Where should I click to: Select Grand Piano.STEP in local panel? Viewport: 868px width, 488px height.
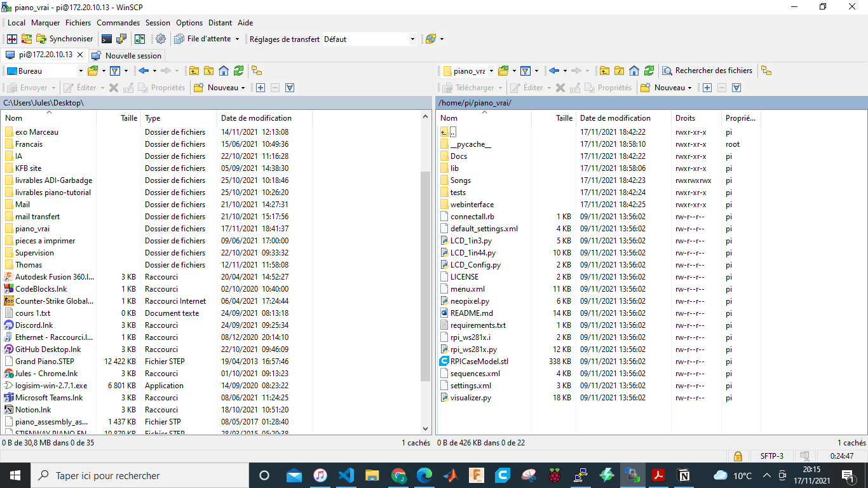point(44,362)
